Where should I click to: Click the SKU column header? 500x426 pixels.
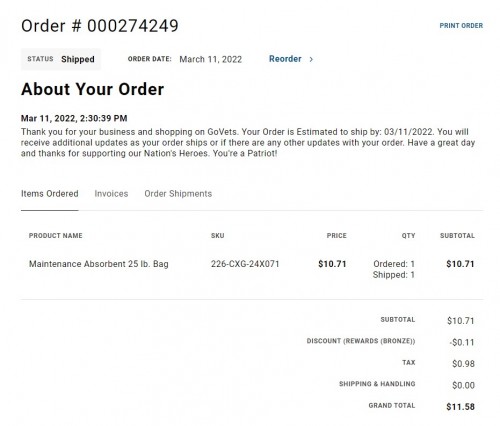pyautogui.click(x=218, y=236)
